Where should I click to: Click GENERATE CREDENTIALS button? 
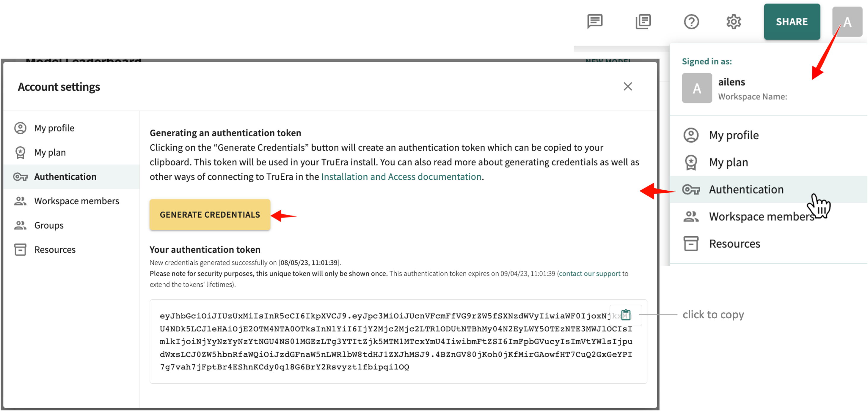click(210, 214)
